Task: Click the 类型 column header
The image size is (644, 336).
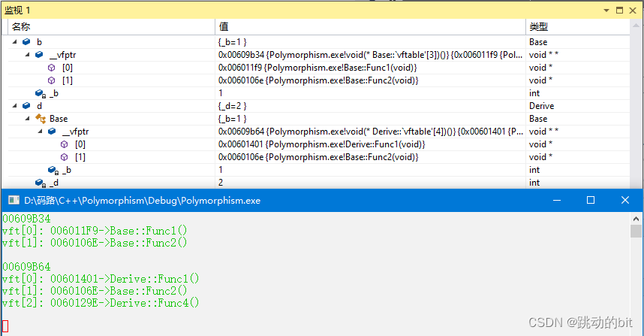Action: point(538,26)
